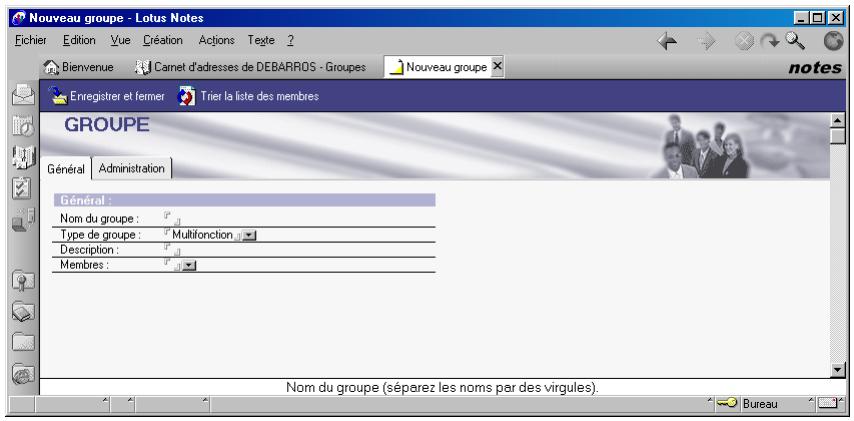Image resolution: width=854 pixels, height=421 pixels.
Task: Open the Address Book bookmark icon
Action: pyautogui.click(x=23, y=157)
